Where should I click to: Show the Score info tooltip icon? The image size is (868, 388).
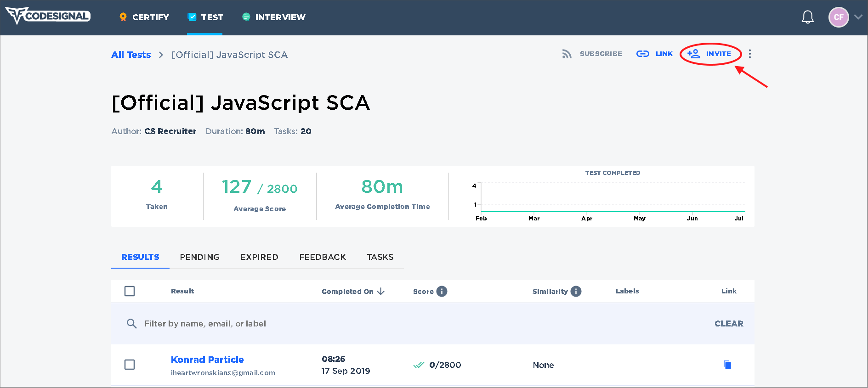[442, 291]
